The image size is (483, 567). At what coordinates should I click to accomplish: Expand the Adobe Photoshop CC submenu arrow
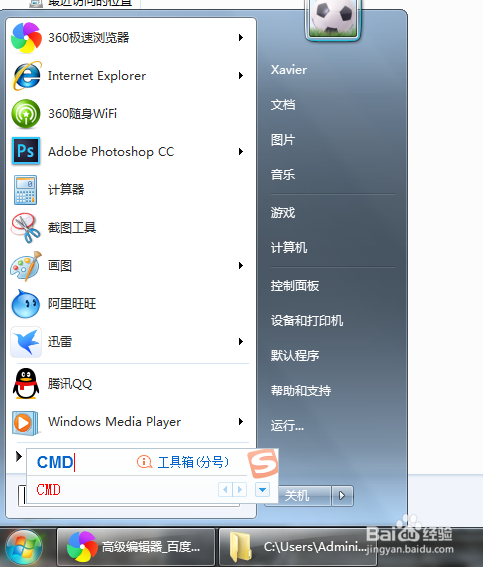pyautogui.click(x=241, y=152)
